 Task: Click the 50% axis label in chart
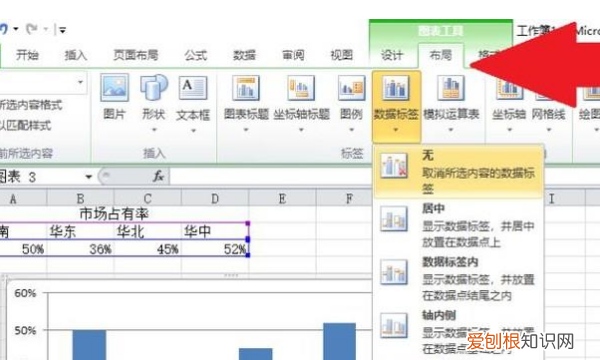pos(25,331)
